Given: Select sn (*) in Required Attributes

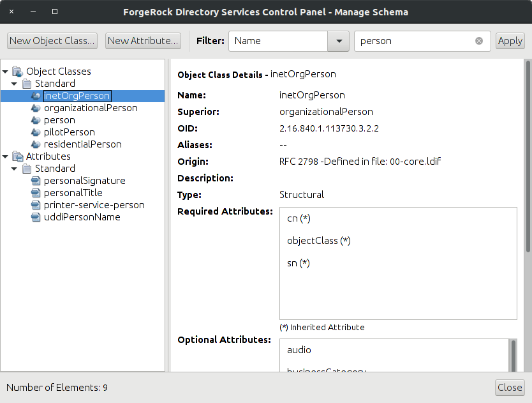Looking at the screenshot, I should (x=299, y=263).
